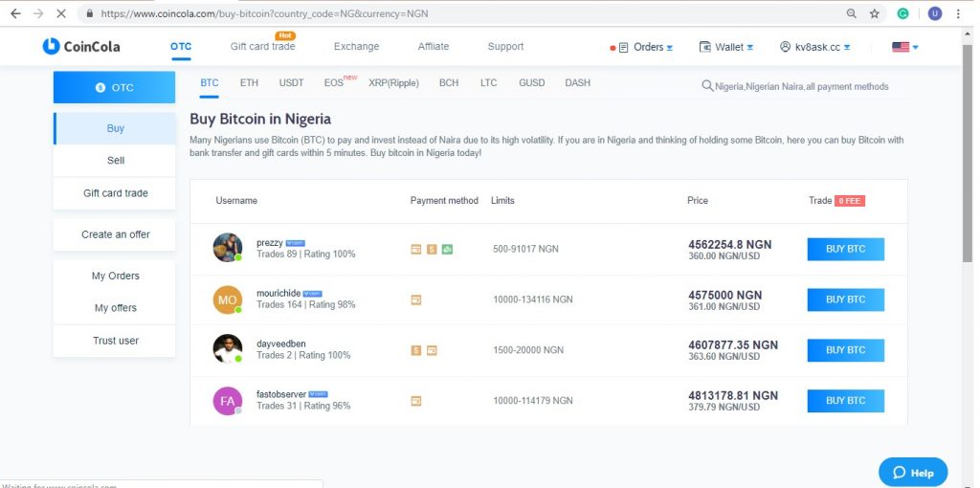
Task: Open the Grammarly extension icon
Action: tap(903, 13)
